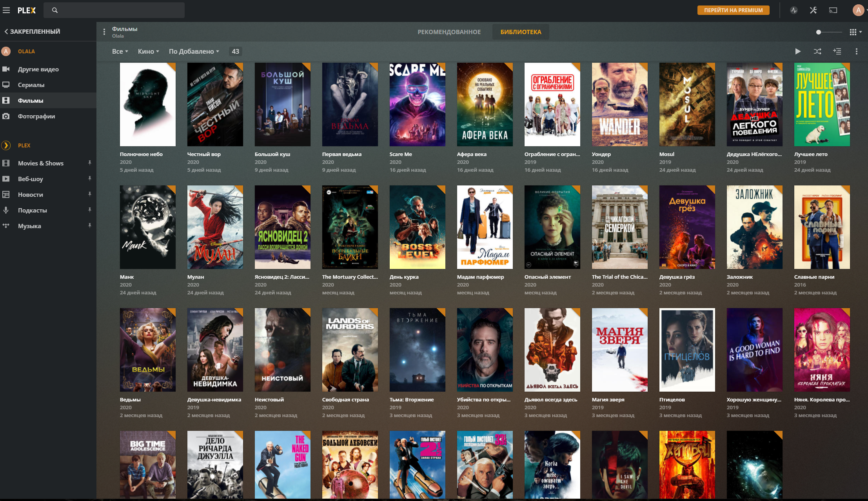Toggle the pin for Новости
Image resolution: width=868 pixels, height=501 pixels.
(x=90, y=194)
